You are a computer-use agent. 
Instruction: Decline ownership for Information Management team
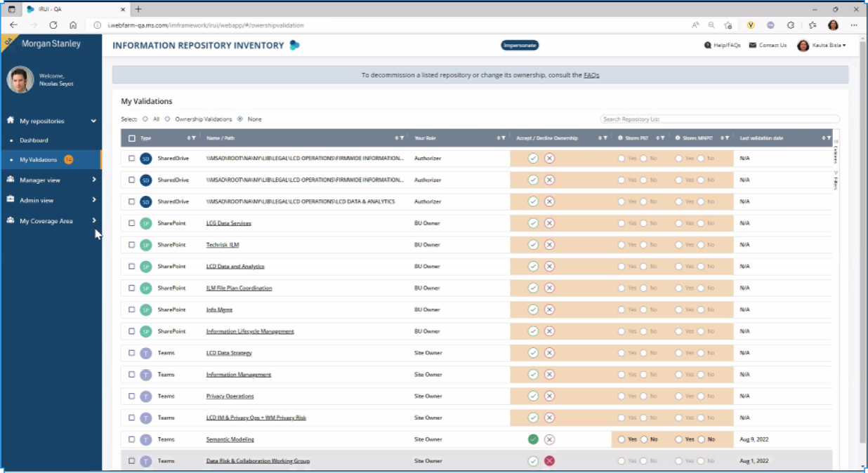pos(549,375)
